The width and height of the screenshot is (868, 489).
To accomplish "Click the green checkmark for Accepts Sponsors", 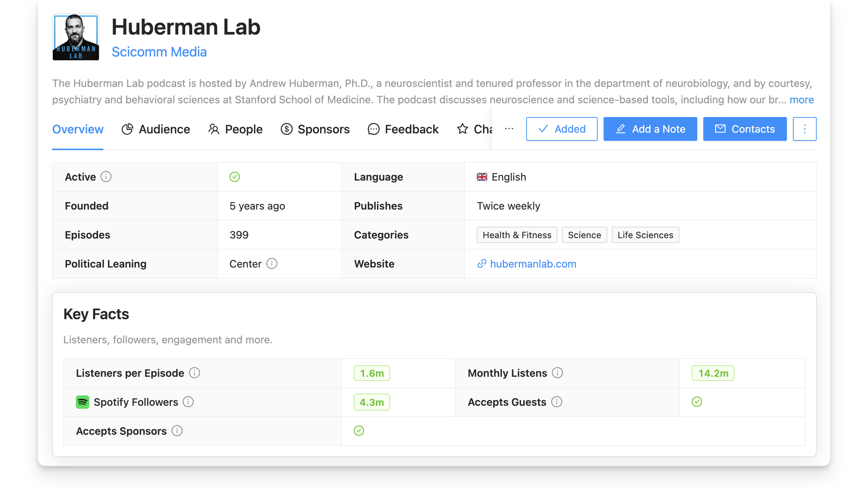I will point(359,431).
